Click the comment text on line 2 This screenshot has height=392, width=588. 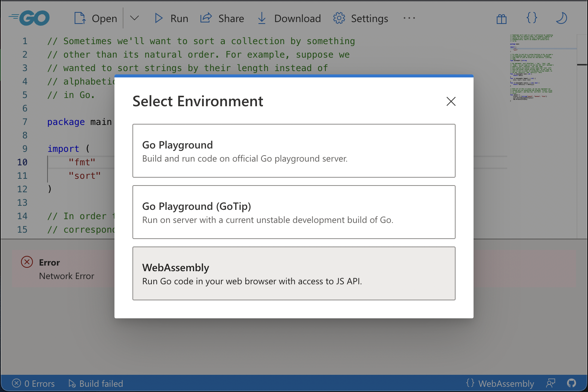[199, 55]
